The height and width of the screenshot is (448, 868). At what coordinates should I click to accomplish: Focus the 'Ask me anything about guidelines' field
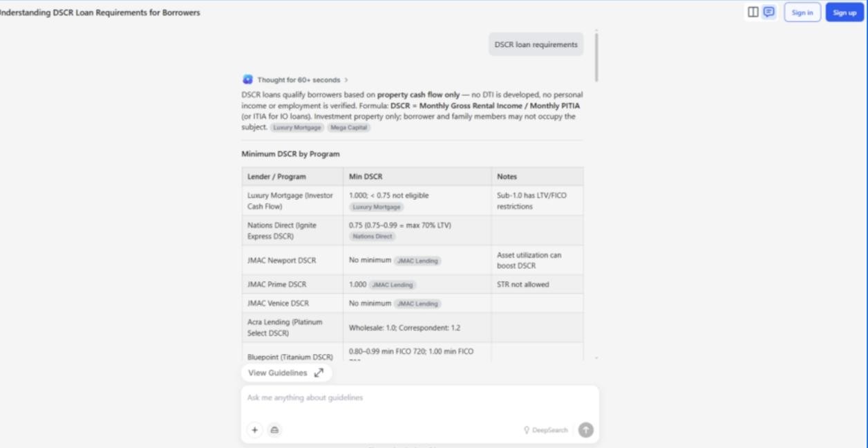point(419,398)
